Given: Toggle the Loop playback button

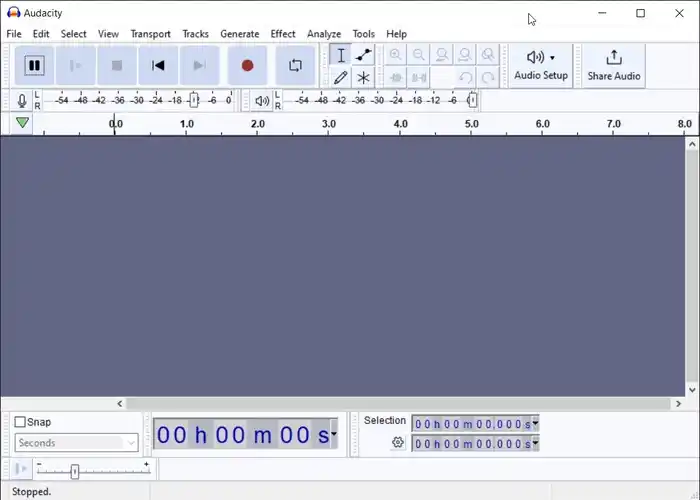Looking at the screenshot, I should (295, 66).
